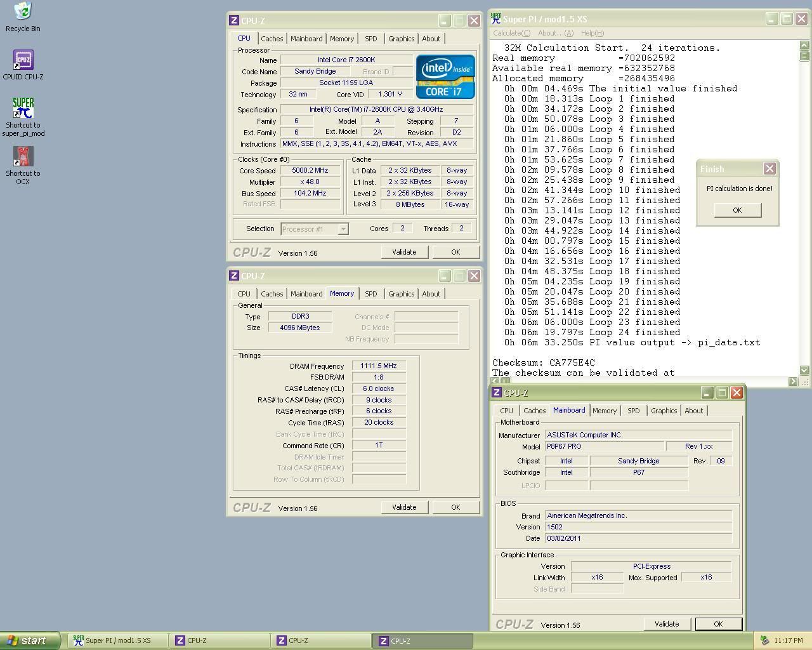This screenshot has width=812, height=650.
Task: Open the Help menu in Super PI
Action: point(592,33)
